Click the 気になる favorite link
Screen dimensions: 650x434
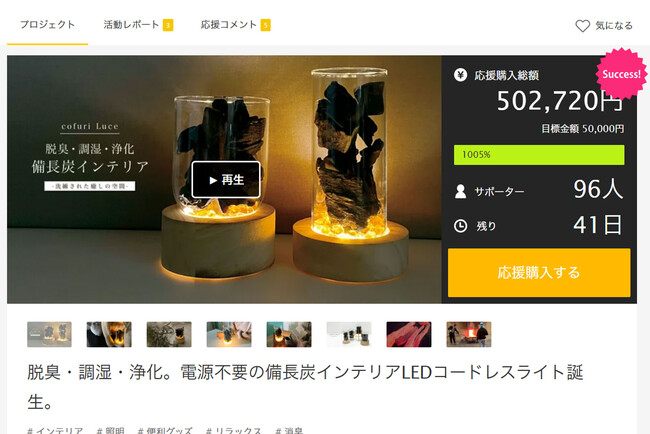[x=614, y=26]
